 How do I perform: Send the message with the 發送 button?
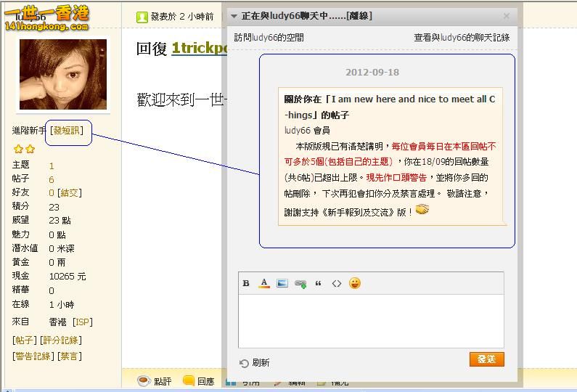(x=486, y=359)
